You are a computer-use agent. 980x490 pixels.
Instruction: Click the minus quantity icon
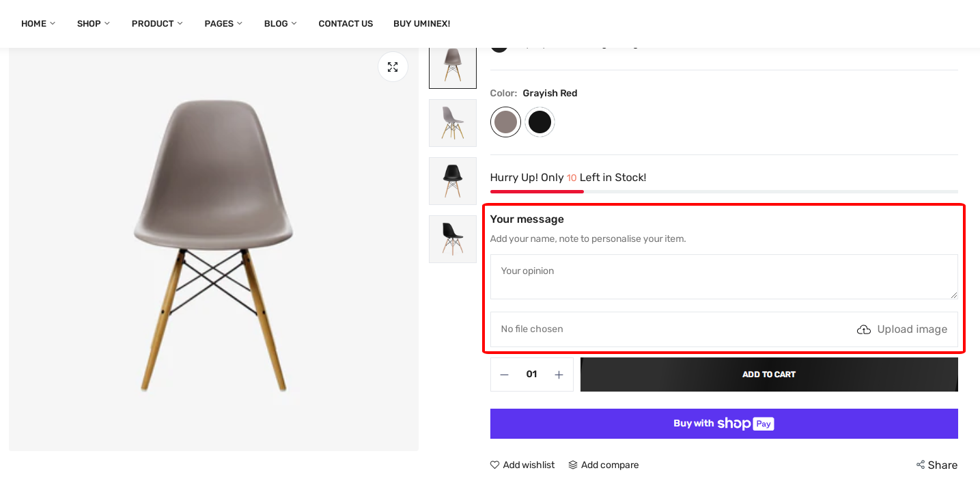tap(505, 375)
